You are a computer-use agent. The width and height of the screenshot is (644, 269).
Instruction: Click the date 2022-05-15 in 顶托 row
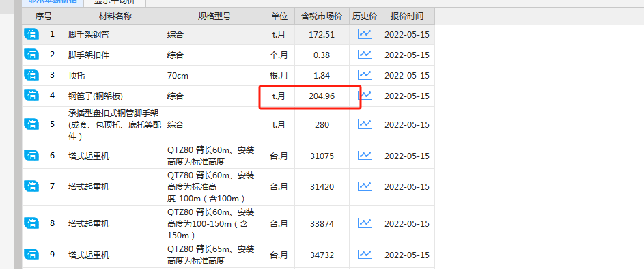click(407, 76)
